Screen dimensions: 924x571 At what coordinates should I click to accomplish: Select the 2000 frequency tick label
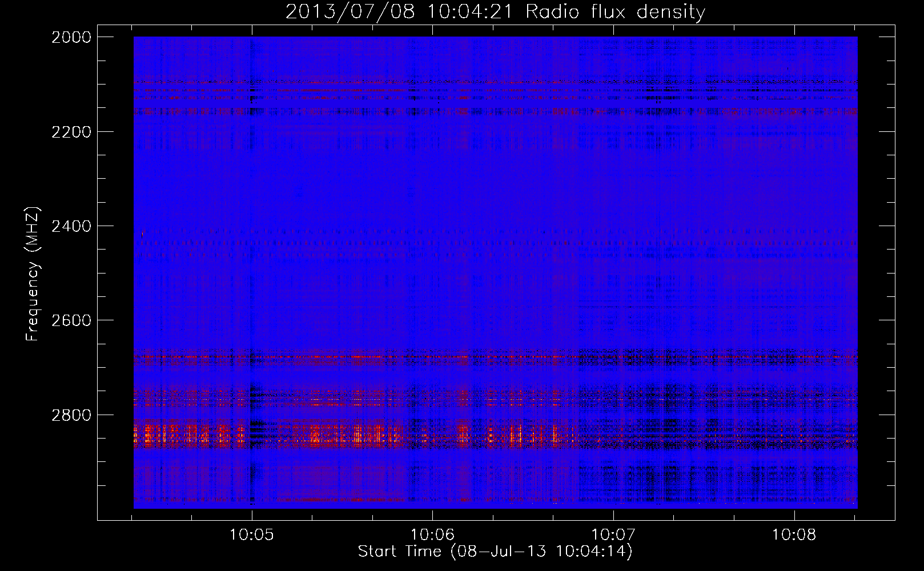pos(71,37)
